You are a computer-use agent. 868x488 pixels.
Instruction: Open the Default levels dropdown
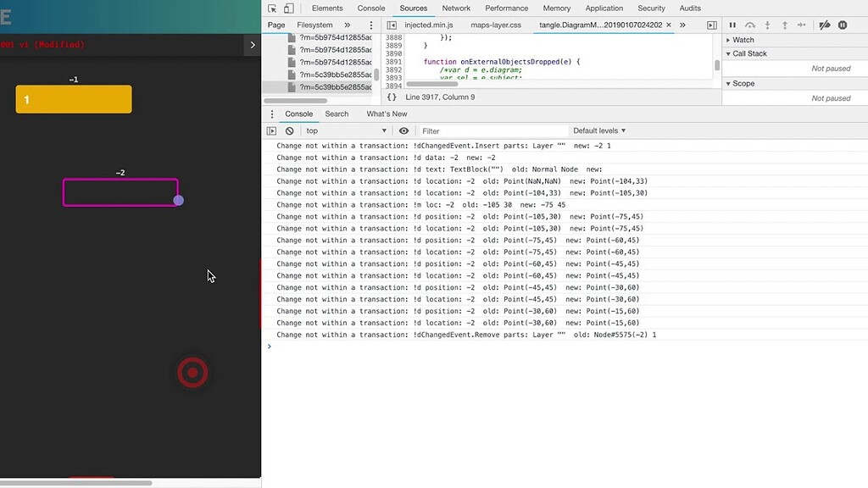[x=597, y=130]
